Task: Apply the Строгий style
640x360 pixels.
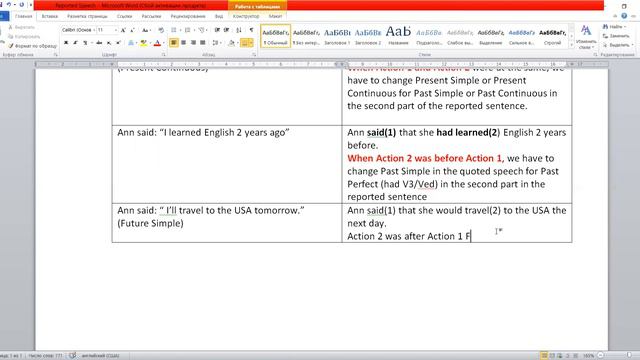Action: (553, 36)
